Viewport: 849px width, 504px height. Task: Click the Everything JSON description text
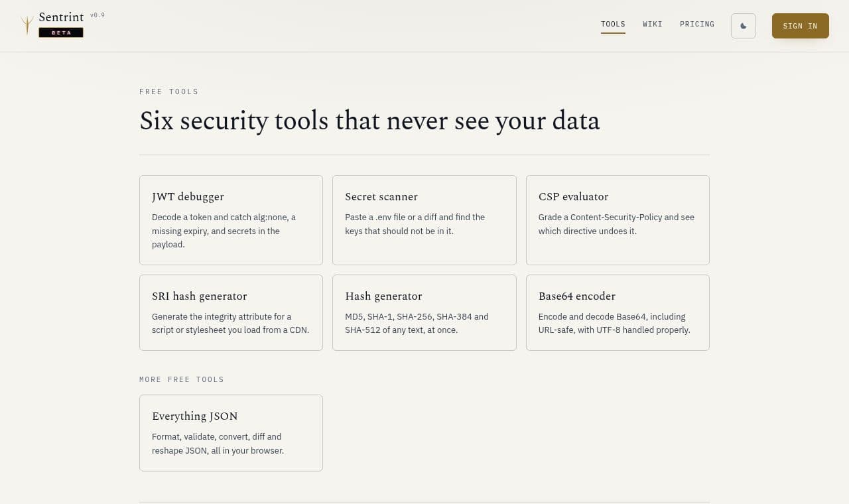218,444
